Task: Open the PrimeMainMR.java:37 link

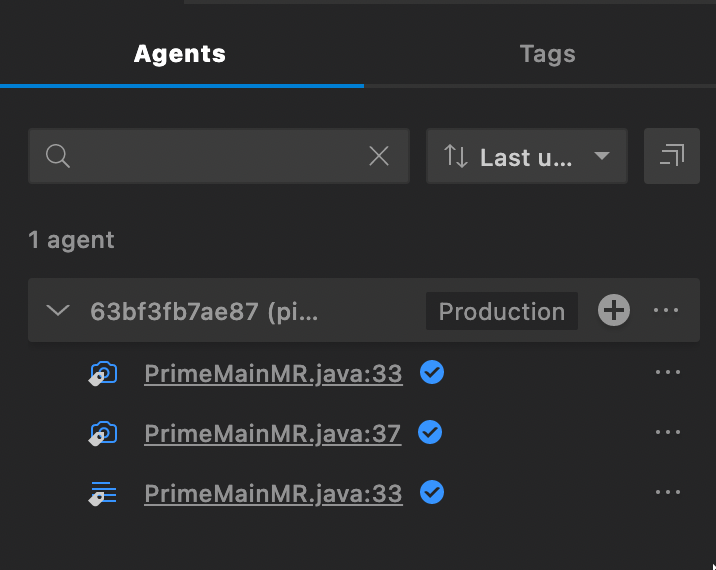Action: click(272, 434)
